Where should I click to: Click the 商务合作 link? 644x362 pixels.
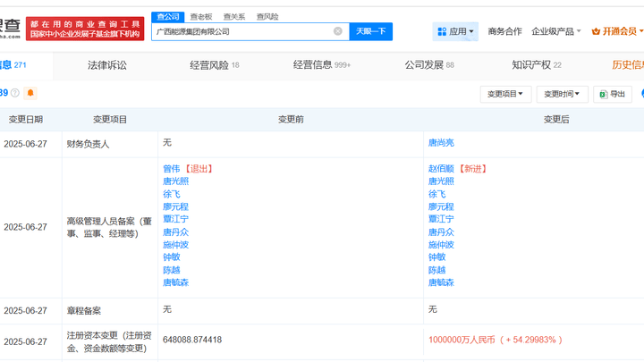tap(504, 31)
